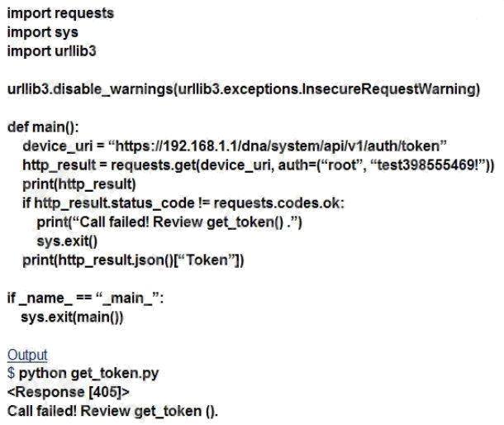Viewport: 504px width, 425px height.
Task: Click the 'import sys' line
Action: pos(42,32)
